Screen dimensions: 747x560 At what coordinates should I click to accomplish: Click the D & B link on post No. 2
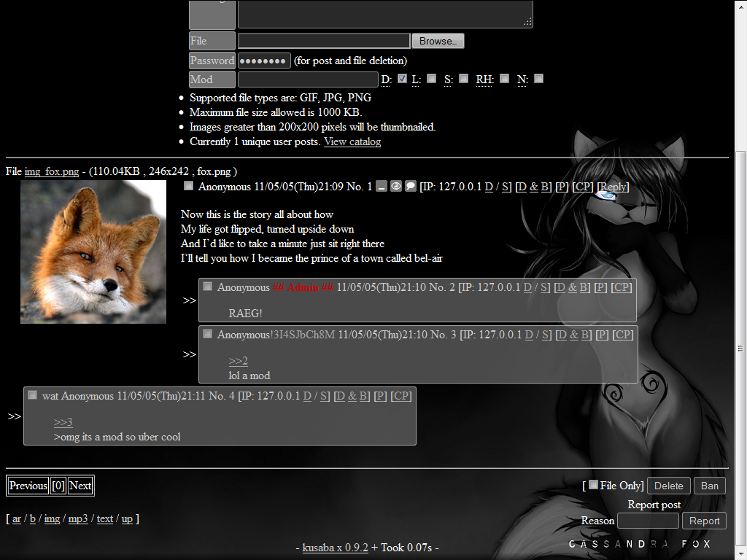pyautogui.click(x=572, y=287)
